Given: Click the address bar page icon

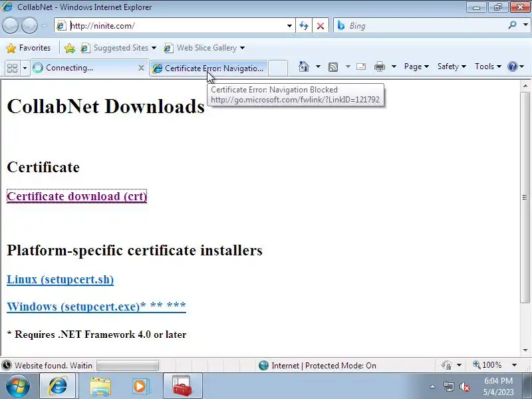Looking at the screenshot, I should coord(61,26).
